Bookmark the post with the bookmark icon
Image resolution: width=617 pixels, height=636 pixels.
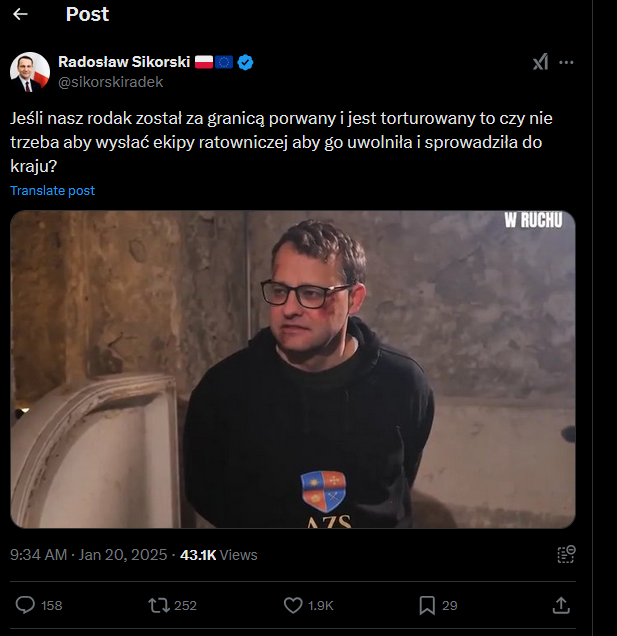tap(426, 605)
